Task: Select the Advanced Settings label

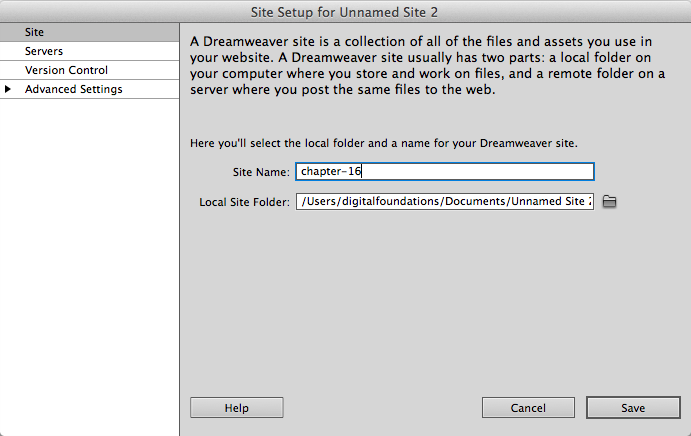Action: 74,90
